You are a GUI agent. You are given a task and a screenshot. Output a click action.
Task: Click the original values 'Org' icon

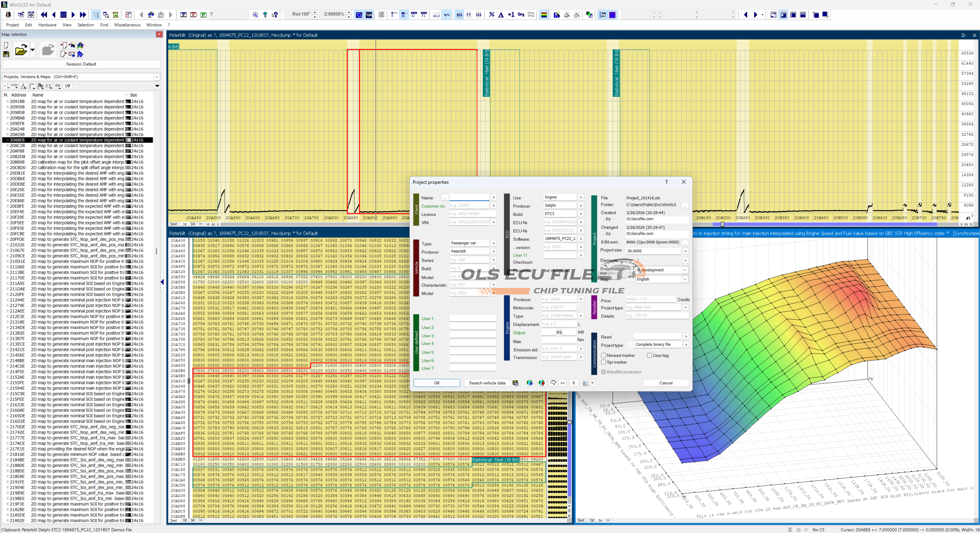click(x=521, y=15)
